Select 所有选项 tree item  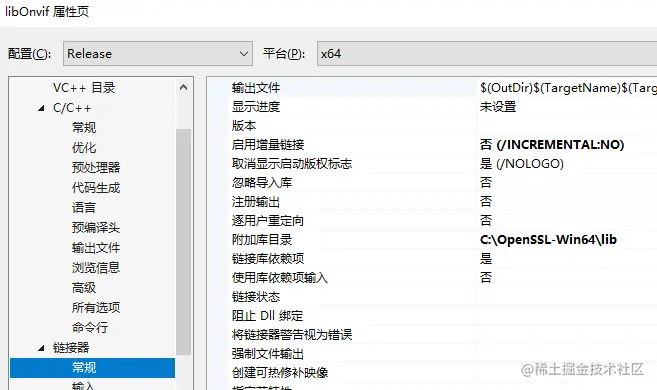click(96, 307)
